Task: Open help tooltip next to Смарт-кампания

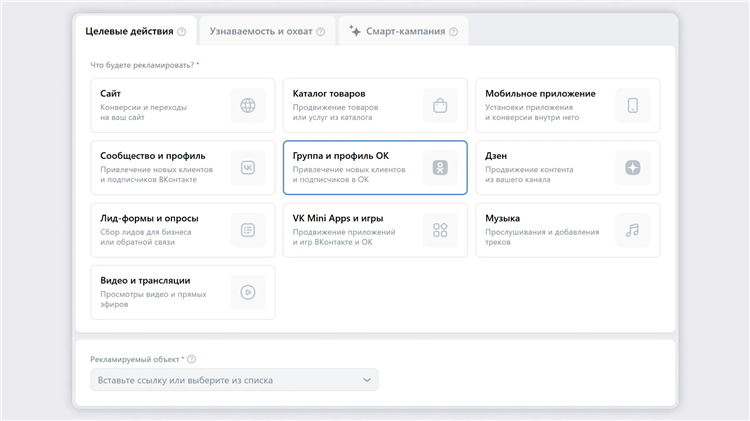Action: coord(453,32)
